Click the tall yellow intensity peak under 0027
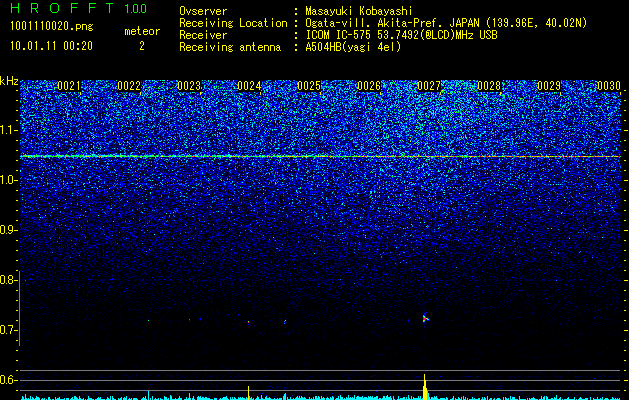629x400 pixels. tap(425, 387)
